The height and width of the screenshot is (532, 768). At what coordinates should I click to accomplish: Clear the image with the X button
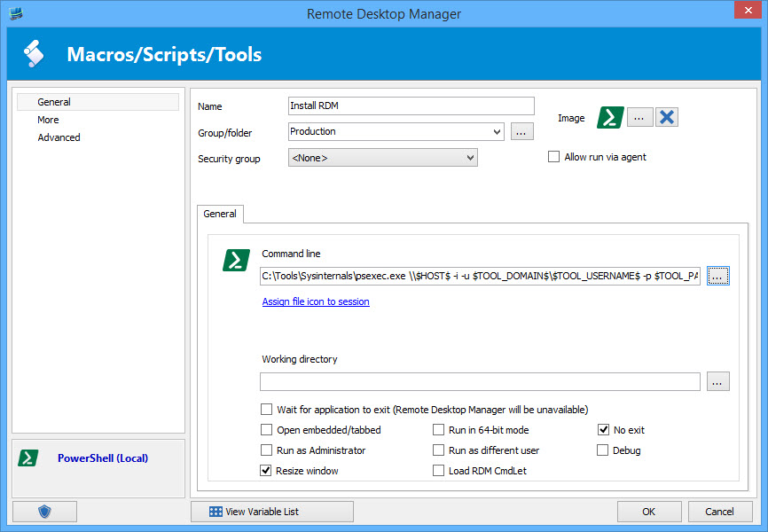tap(667, 118)
